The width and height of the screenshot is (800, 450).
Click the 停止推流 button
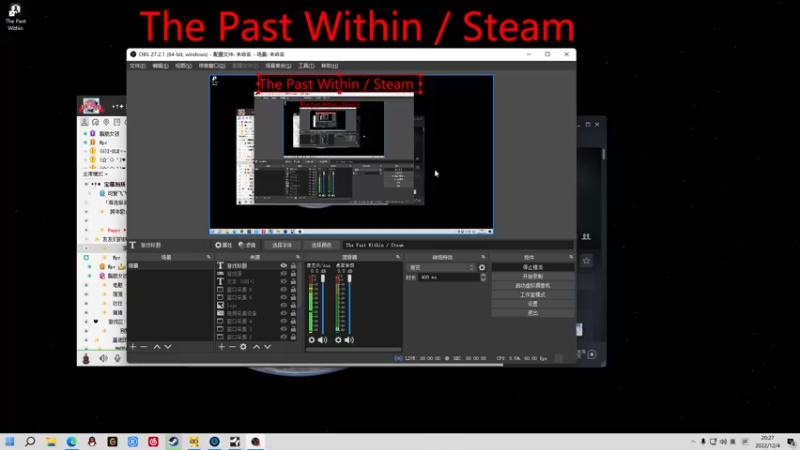point(533,267)
